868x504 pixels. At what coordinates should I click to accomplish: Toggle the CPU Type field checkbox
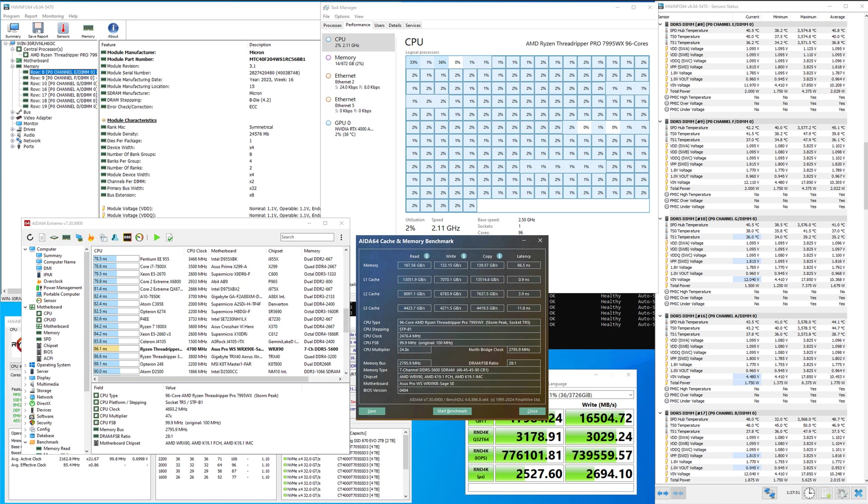[x=96, y=396]
